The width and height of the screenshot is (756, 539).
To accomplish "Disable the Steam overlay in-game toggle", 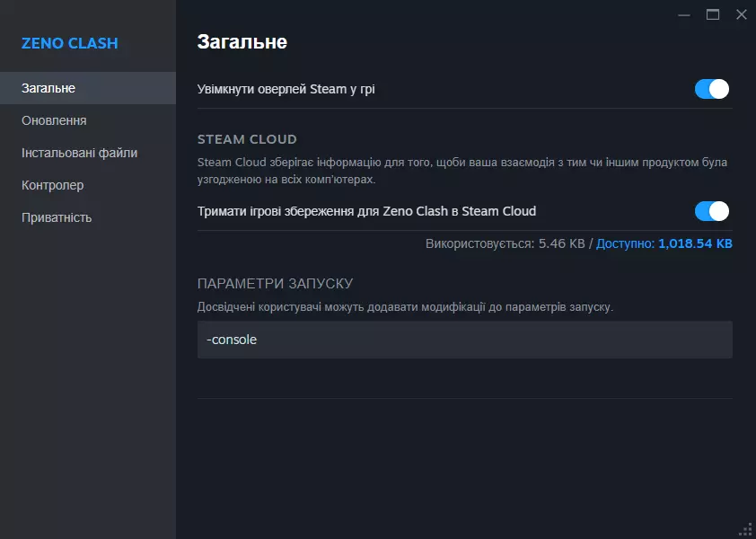I will pos(711,89).
